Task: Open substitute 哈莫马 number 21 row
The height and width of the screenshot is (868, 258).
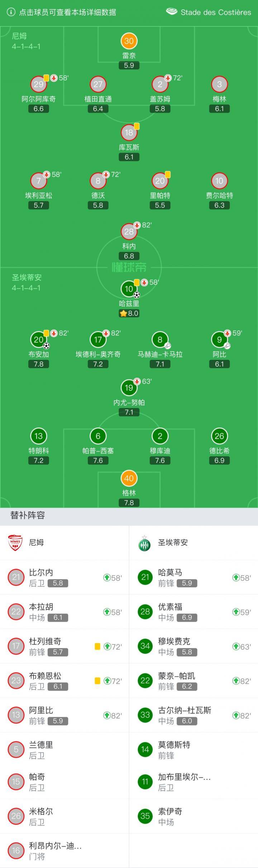Action: (193, 577)
